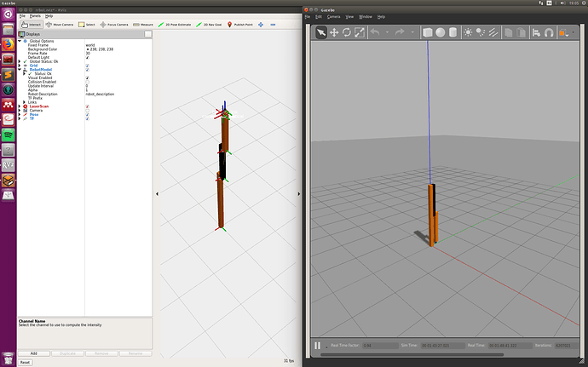Click the Background Color swatch value
The height and width of the screenshot is (367, 588).
pos(100,49)
